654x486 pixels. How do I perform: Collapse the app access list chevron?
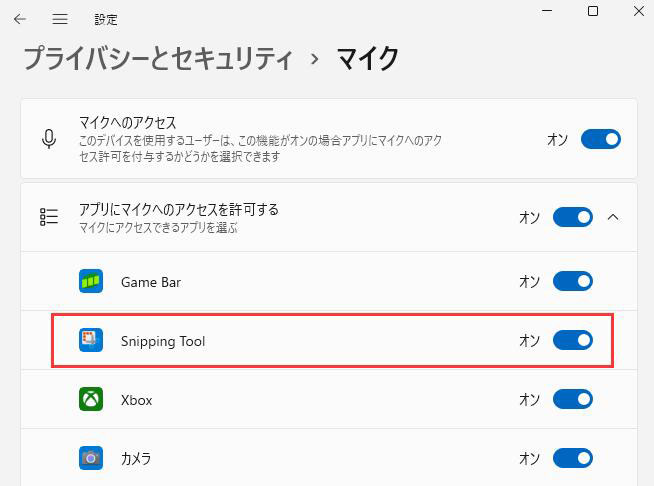click(x=614, y=217)
